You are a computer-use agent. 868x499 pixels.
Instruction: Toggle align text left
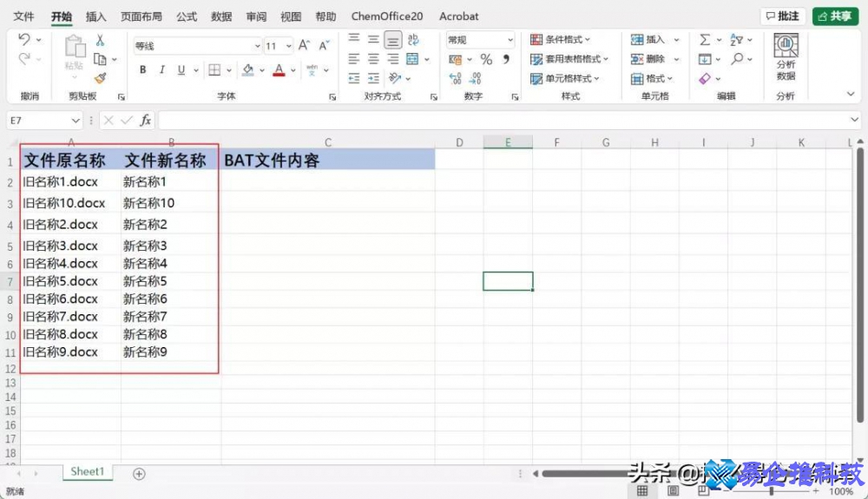[x=354, y=59]
